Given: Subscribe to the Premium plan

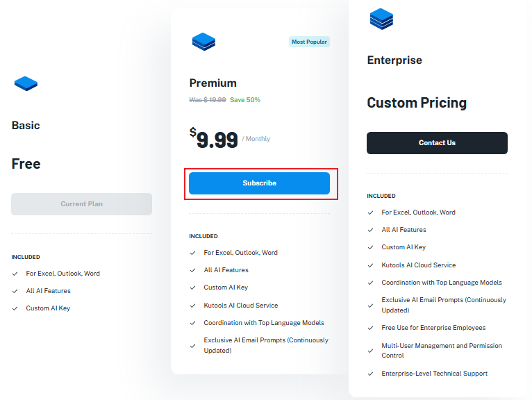Looking at the screenshot, I should (x=259, y=183).
